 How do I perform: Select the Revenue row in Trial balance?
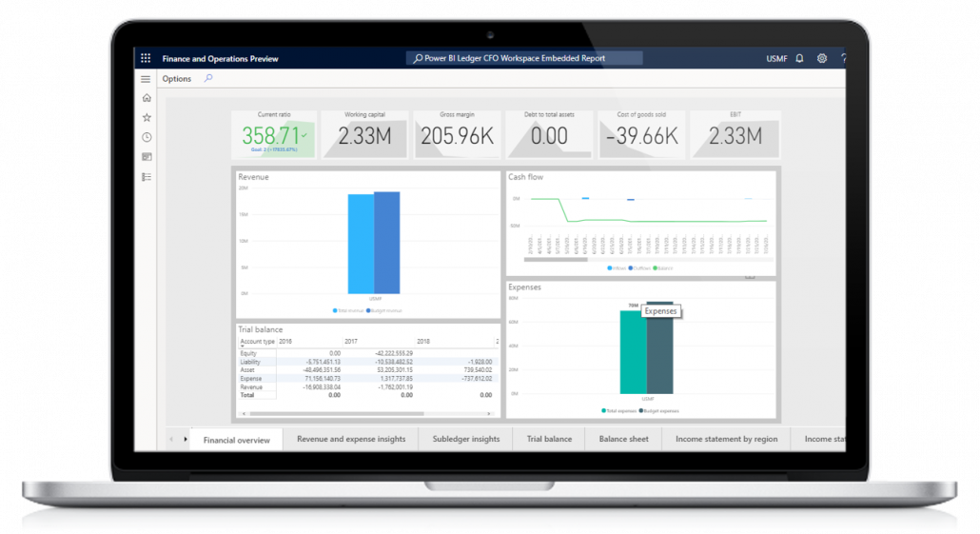pyautogui.click(x=369, y=387)
